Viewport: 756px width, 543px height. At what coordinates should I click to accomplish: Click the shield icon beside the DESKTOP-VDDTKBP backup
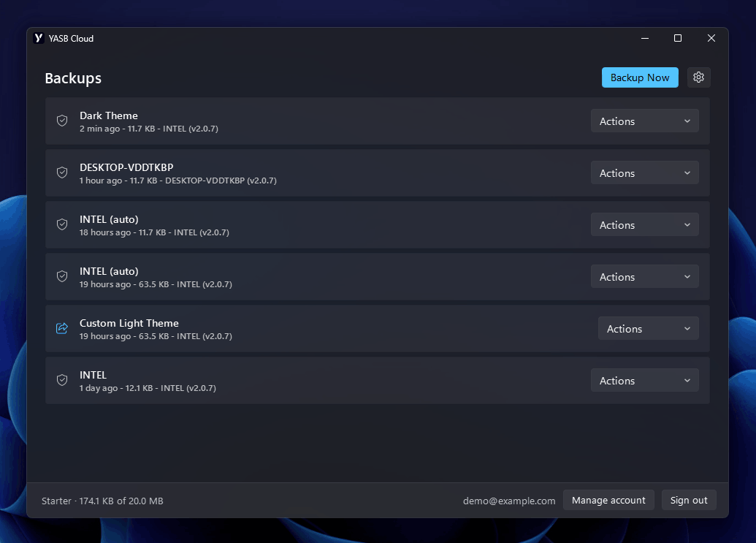coord(62,172)
